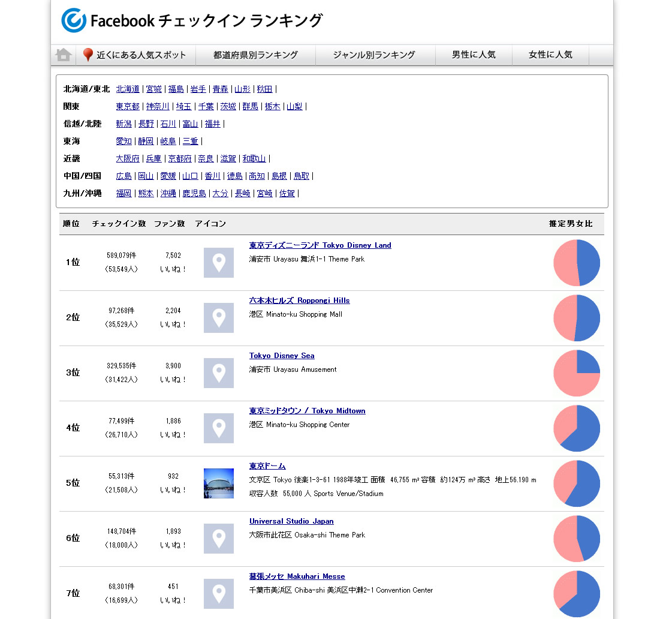This screenshot has width=672, height=619.
Task: Click placeholder pin icon for Makuhari Messe
Action: click(219, 594)
